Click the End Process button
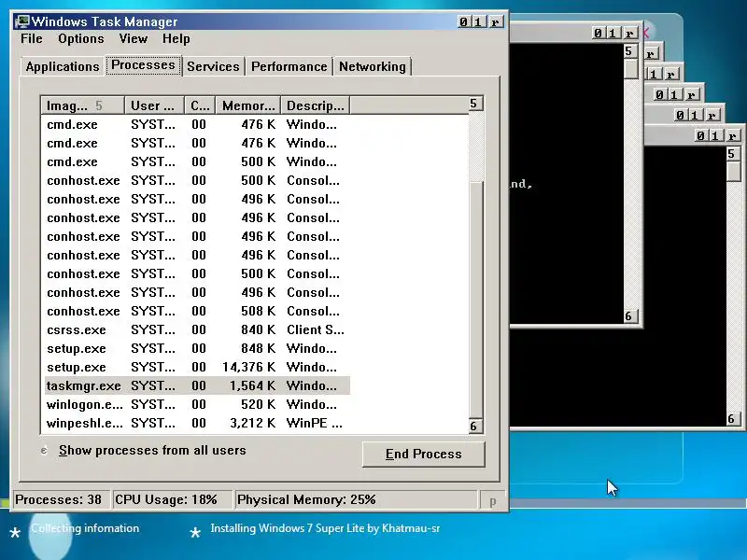 [424, 455]
